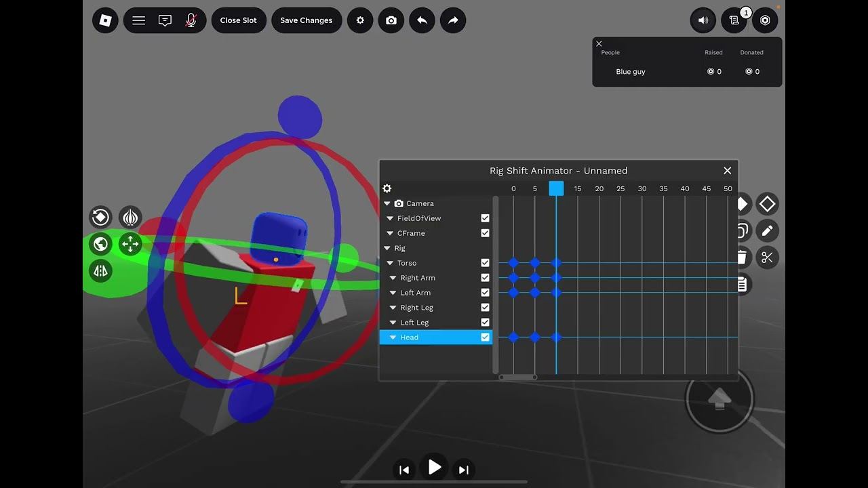The height and width of the screenshot is (488, 868).
Task: Click the blue playhead marker
Action: click(556, 188)
